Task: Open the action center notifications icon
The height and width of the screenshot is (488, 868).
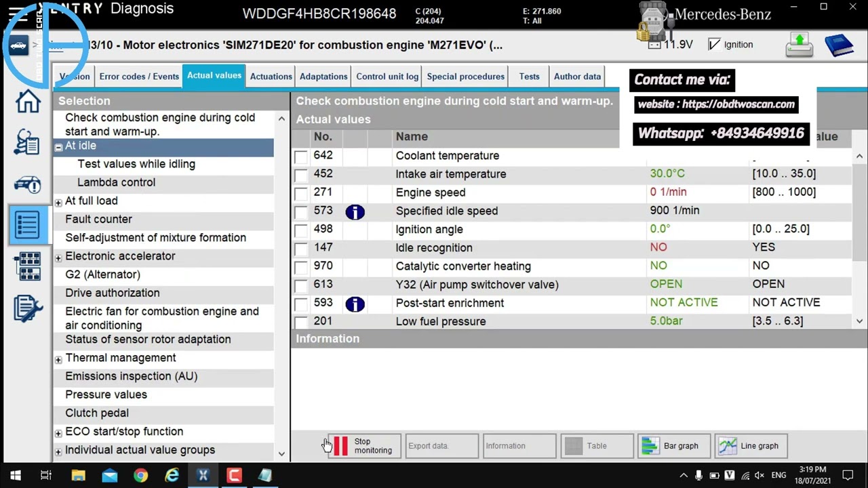Action: [848, 476]
